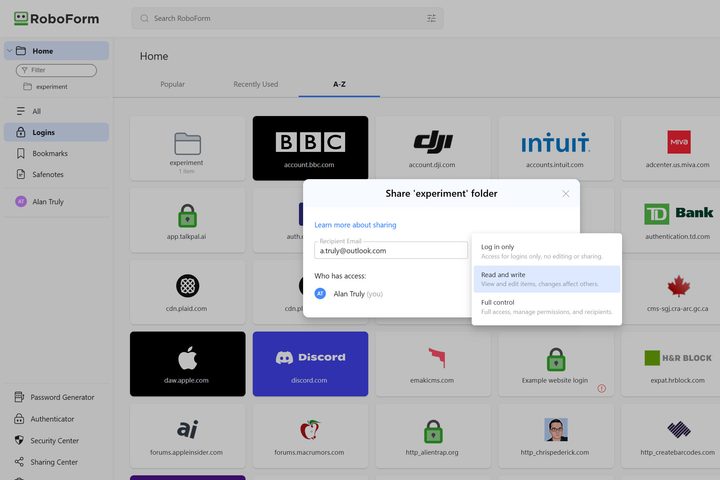Click the Recipient Email field
Screen dimensions: 720x480
391,250
